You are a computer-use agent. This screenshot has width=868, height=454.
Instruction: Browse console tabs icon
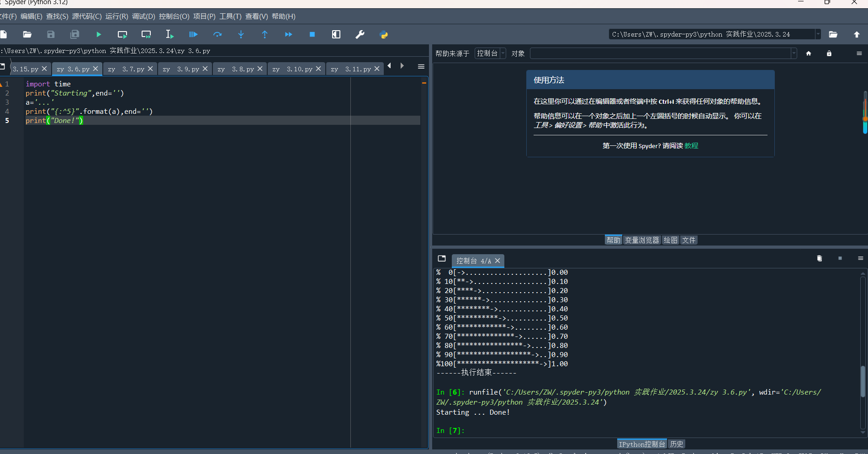441,259
